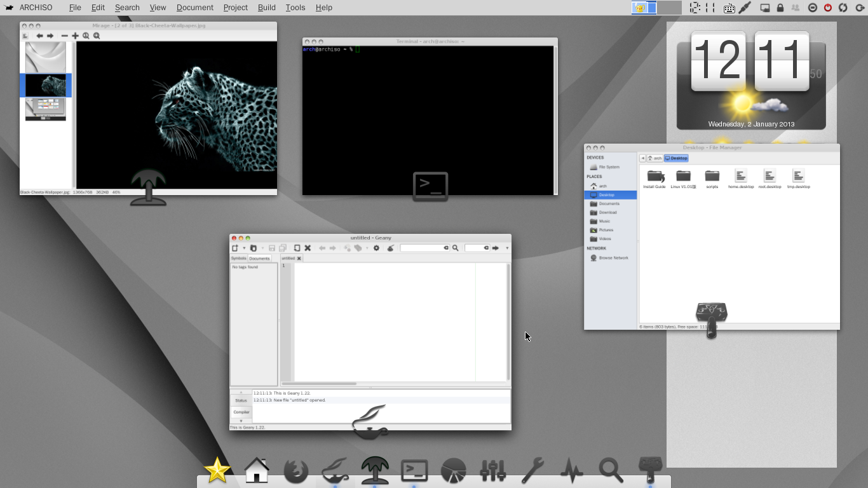Screen dimensions: 868x488
Task: Click lock screen icon in top panel
Action: click(780, 8)
